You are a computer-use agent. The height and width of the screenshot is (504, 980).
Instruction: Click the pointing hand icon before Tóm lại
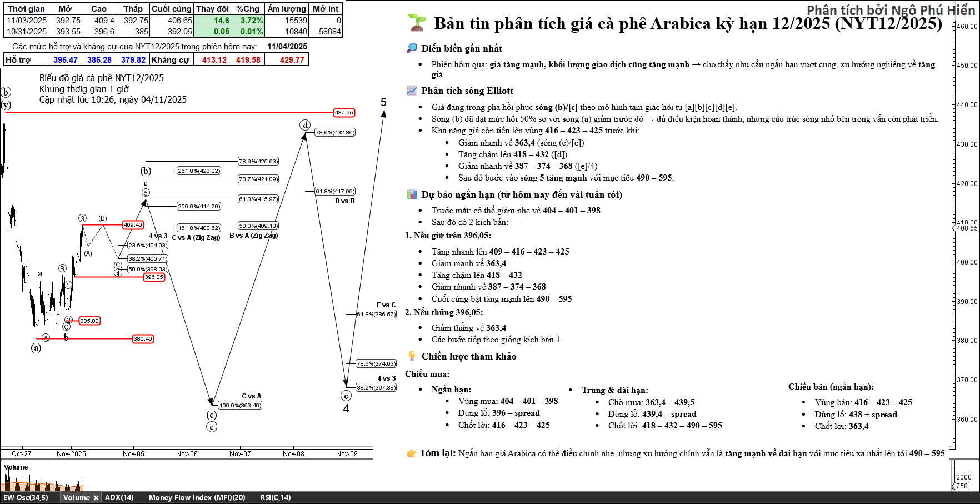412,453
